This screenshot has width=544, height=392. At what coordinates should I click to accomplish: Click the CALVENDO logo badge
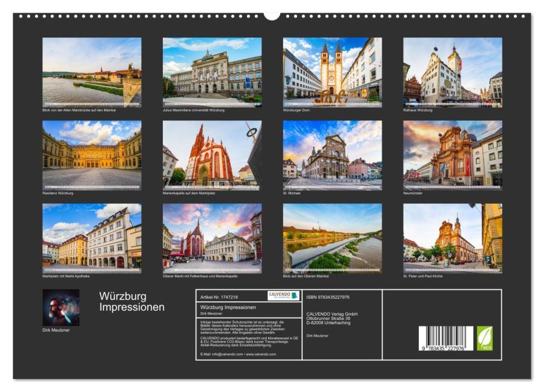click(283, 296)
